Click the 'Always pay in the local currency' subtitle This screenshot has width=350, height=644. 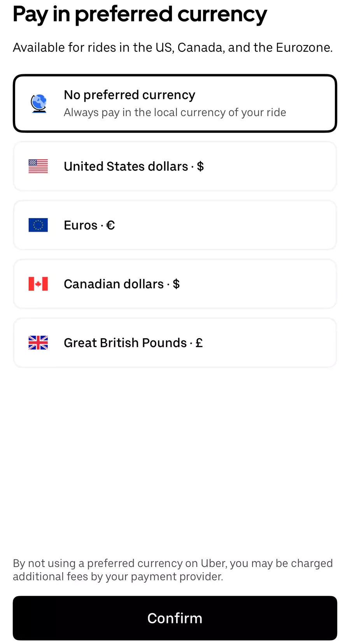point(175,113)
